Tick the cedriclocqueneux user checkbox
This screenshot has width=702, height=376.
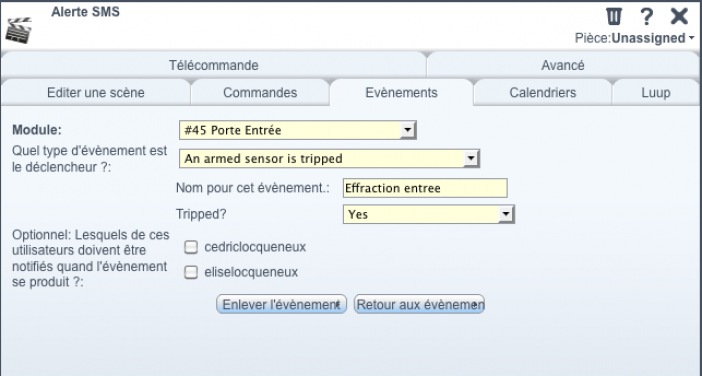[x=191, y=247]
